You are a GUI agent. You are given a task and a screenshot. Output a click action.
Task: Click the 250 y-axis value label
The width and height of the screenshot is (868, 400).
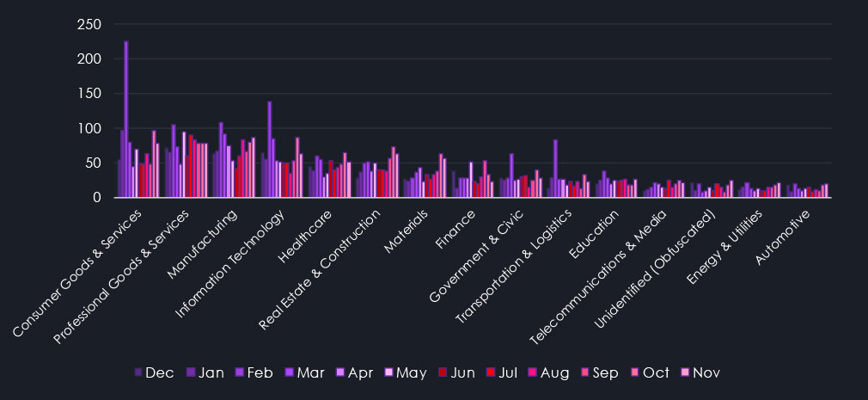[89, 24]
